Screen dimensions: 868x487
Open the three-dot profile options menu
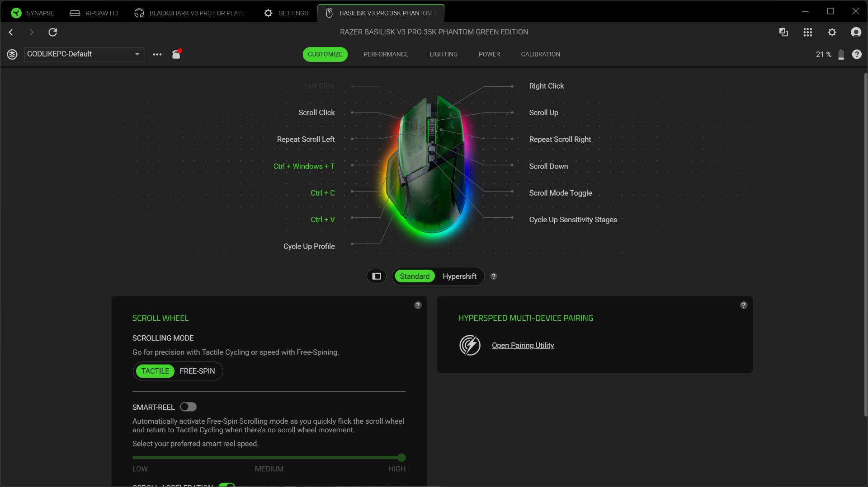tap(157, 54)
